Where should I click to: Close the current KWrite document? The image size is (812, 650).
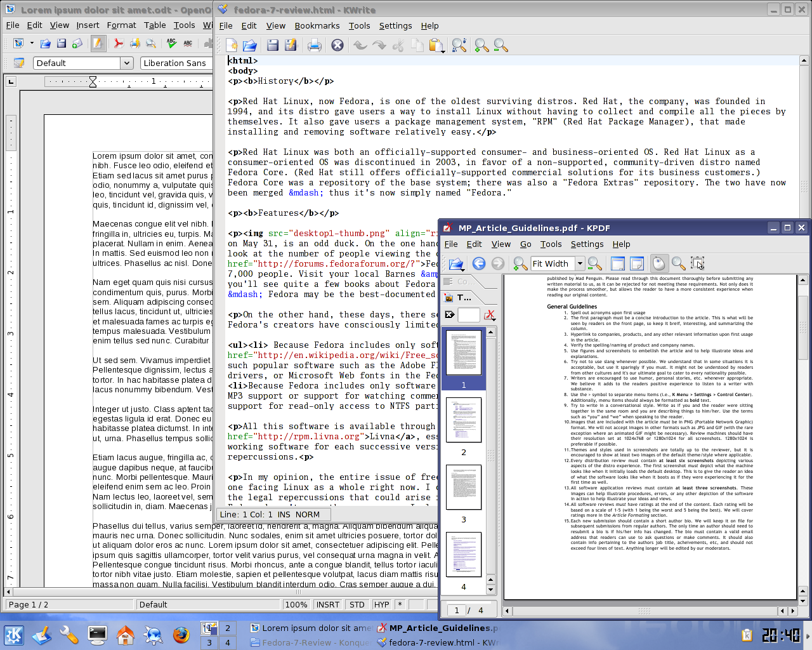[x=337, y=45]
